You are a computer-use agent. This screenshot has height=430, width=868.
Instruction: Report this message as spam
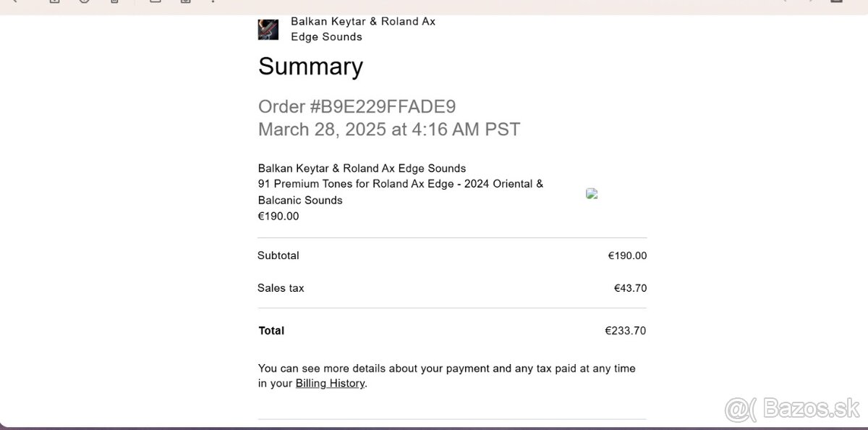[85, 1]
